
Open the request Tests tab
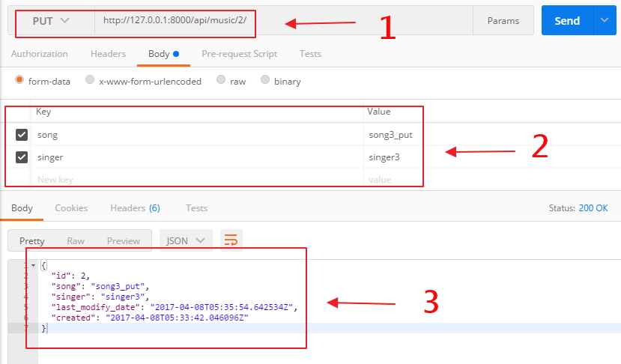[310, 54]
